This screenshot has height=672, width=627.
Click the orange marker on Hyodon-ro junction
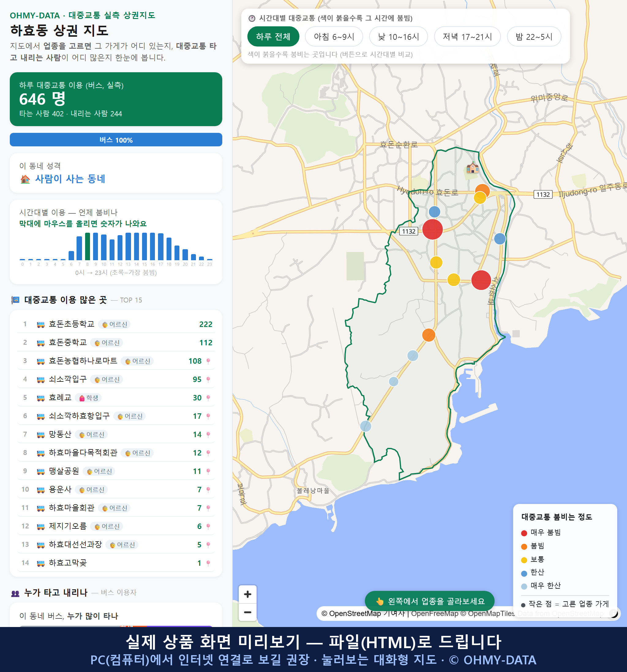(x=482, y=191)
